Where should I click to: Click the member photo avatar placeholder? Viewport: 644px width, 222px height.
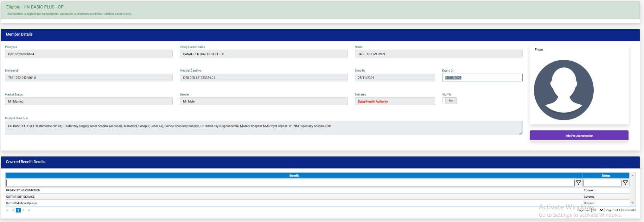click(x=563, y=90)
